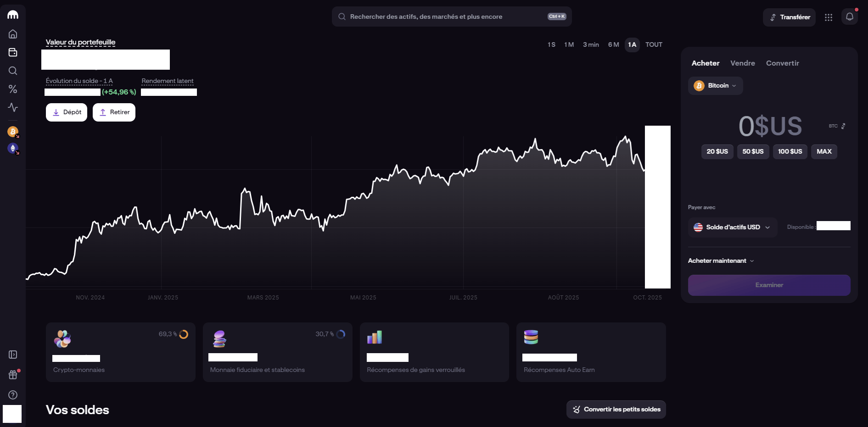Viewport: 868px width, 427px height.
Task: Open the Bitcoin asset selector dropdown
Action: [715, 85]
